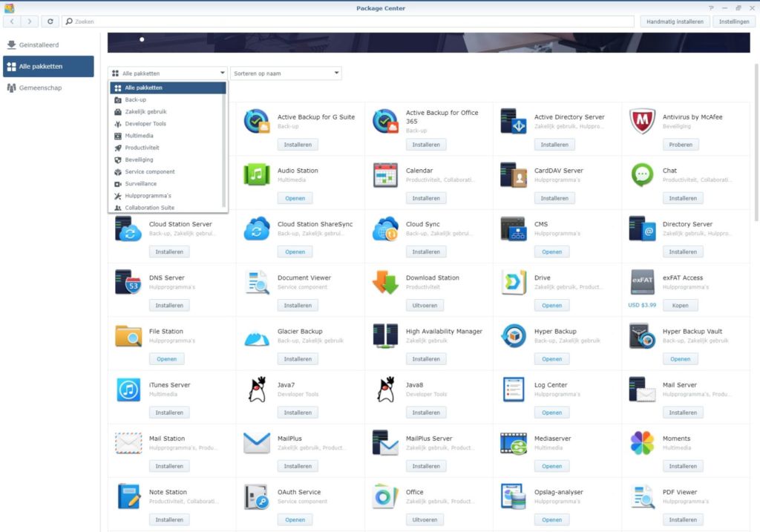760x532 pixels.
Task: Click the Cloud Sync icon
Action: click(x=385, y=229)
